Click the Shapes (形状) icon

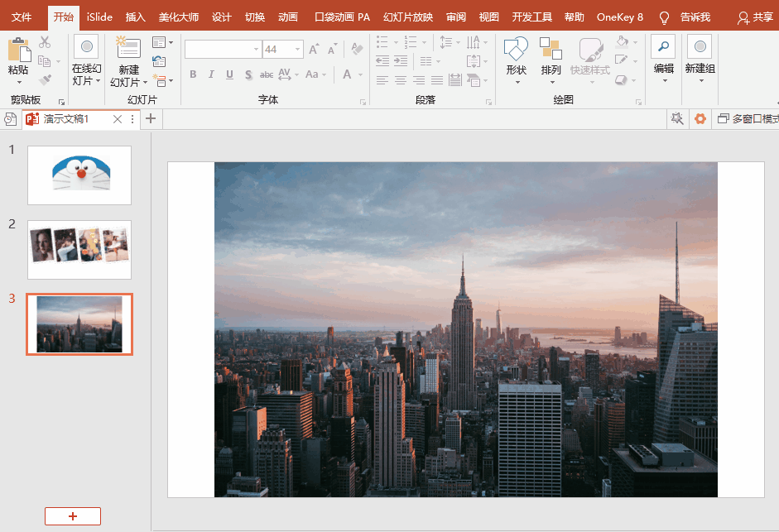[x=517, y=49]
